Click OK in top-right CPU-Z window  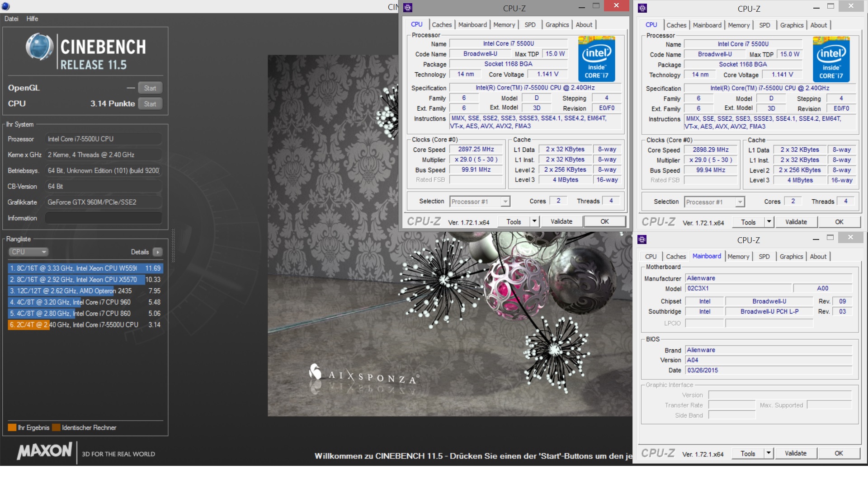[x=839, y=222]
